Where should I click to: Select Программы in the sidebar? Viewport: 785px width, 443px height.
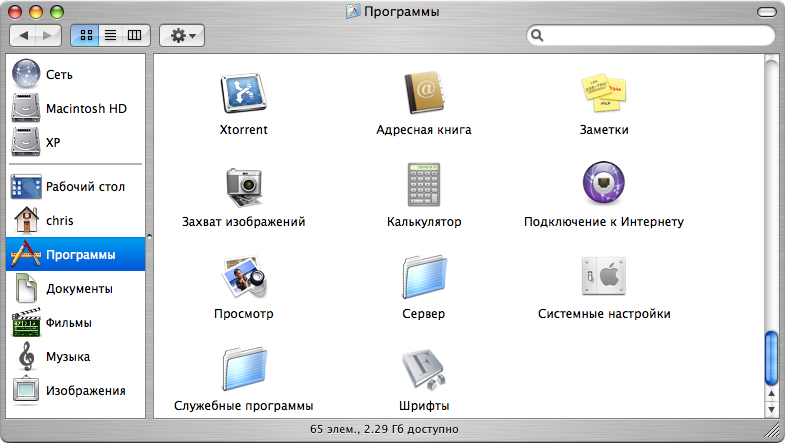[76, 254]
